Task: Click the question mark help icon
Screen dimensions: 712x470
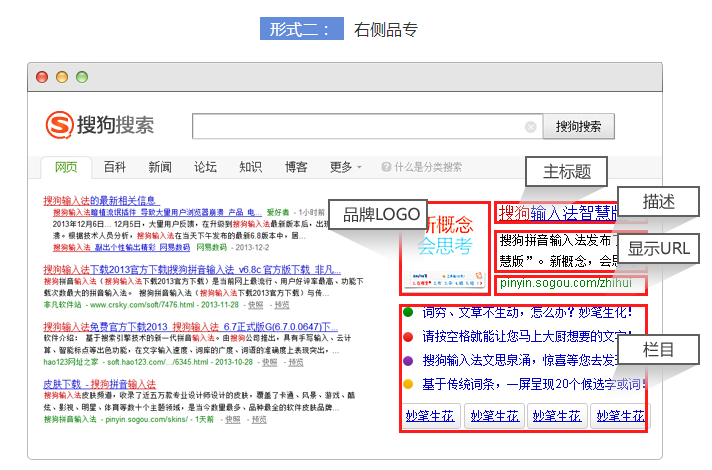Action: point(387,167)
